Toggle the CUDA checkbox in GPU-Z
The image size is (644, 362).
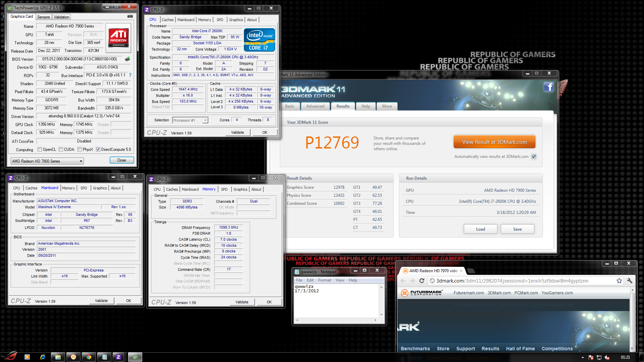click(x=61, y=149)
